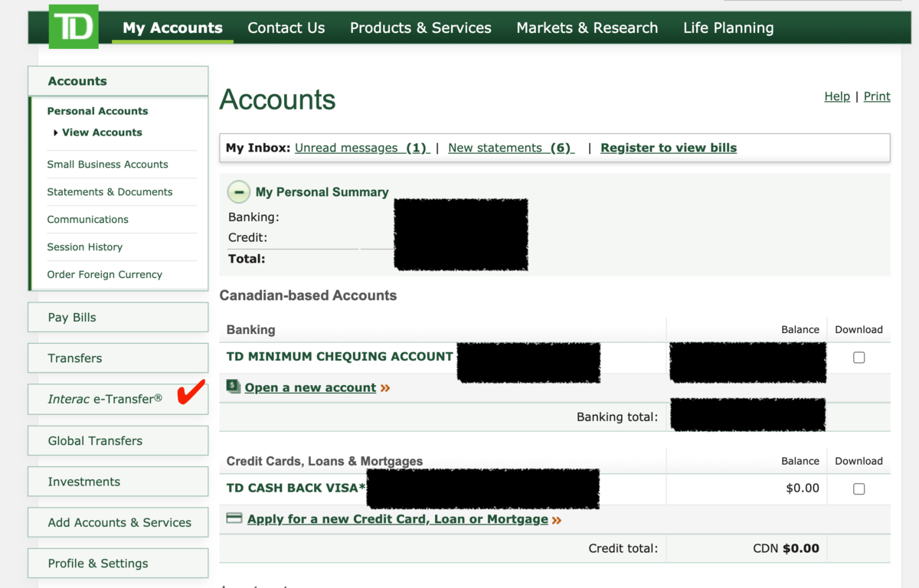Tick Download checkbox for TD Minimum Chequing Account
919x588 pixels.
(x=858, y=358)
